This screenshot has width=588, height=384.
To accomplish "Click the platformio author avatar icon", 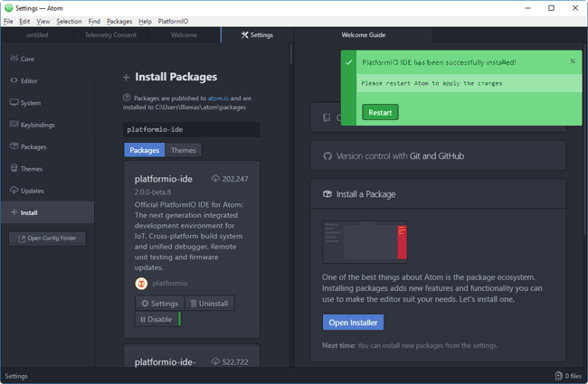I will pyautogui.click(x=141, y=283).
